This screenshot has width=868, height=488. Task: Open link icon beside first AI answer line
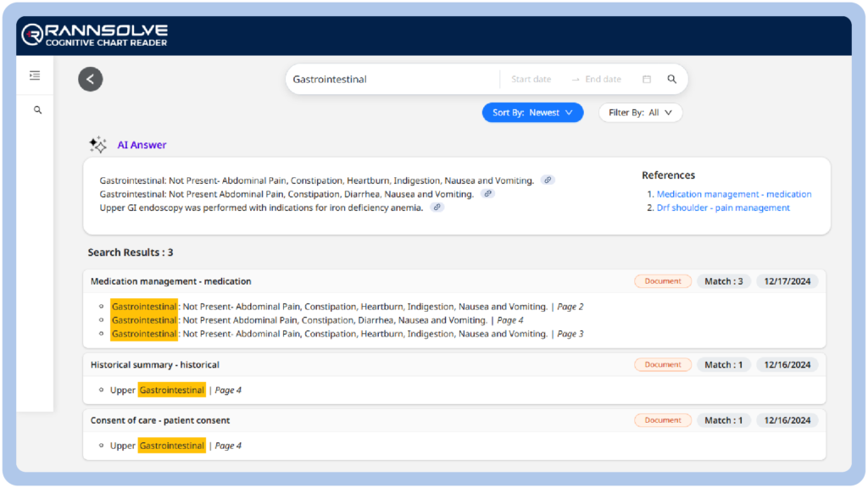[x=548, y=180]
